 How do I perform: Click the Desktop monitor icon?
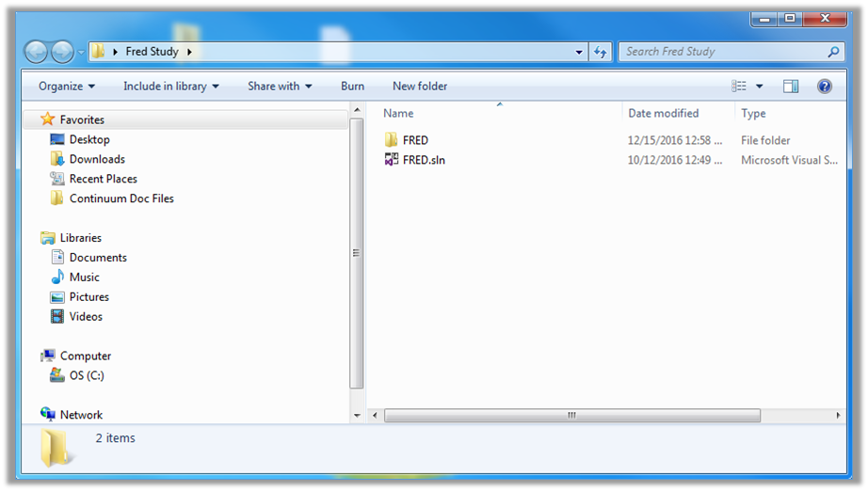[x=57, y=139]
